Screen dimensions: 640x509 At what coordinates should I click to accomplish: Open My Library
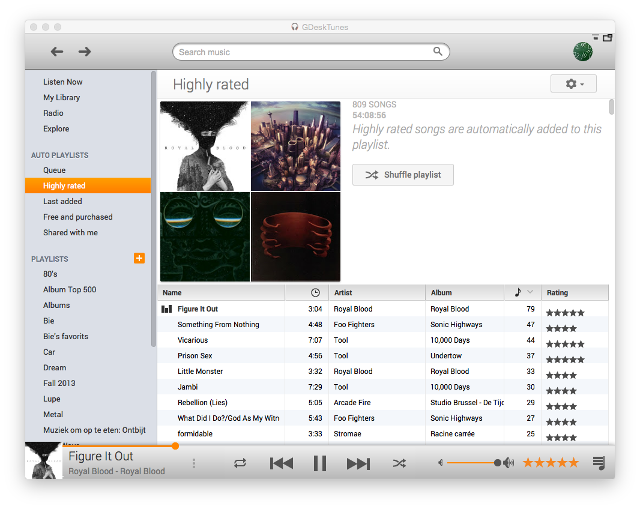62,97
